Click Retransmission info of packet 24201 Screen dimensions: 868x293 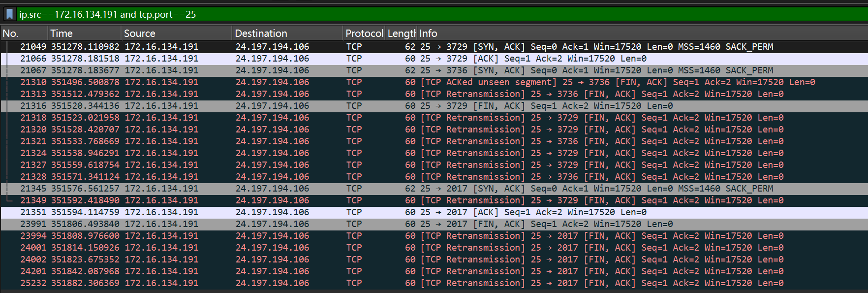coord(602,271)
